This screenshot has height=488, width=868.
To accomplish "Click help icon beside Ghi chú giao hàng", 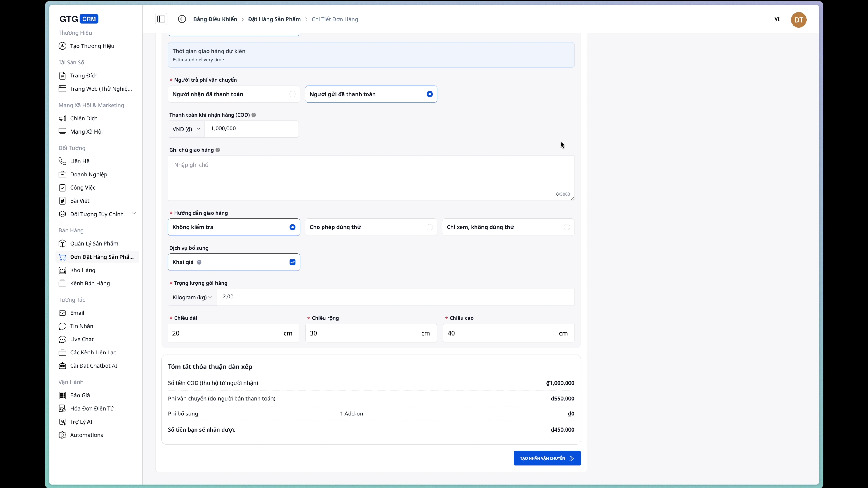I will 218,150.
